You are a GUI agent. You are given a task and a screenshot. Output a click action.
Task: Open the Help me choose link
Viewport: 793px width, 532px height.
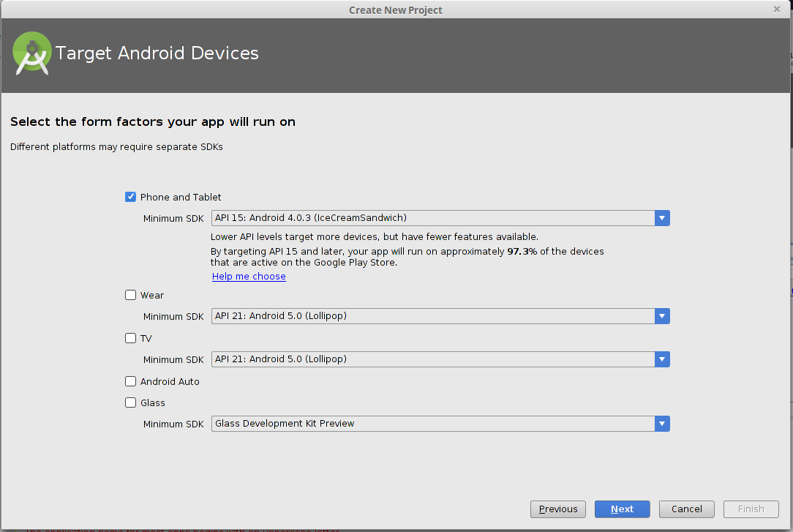tap(249, 277)
